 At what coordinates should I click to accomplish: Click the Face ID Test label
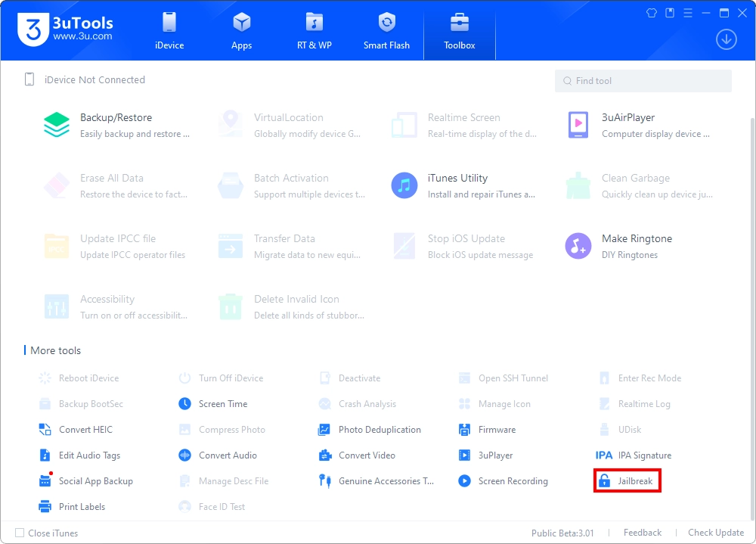pyautogui.click(x=222, y=506)
